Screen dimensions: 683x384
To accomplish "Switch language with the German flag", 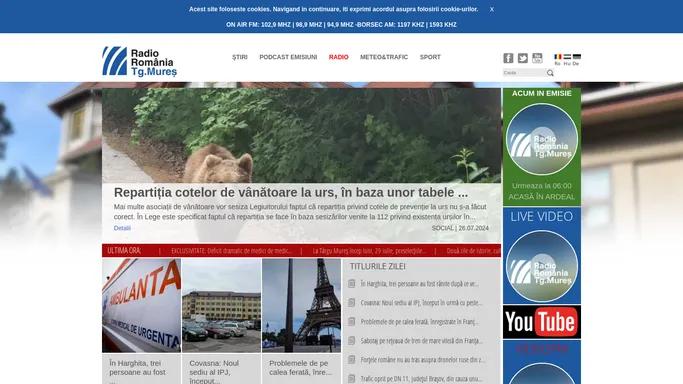I will [577, 57].
